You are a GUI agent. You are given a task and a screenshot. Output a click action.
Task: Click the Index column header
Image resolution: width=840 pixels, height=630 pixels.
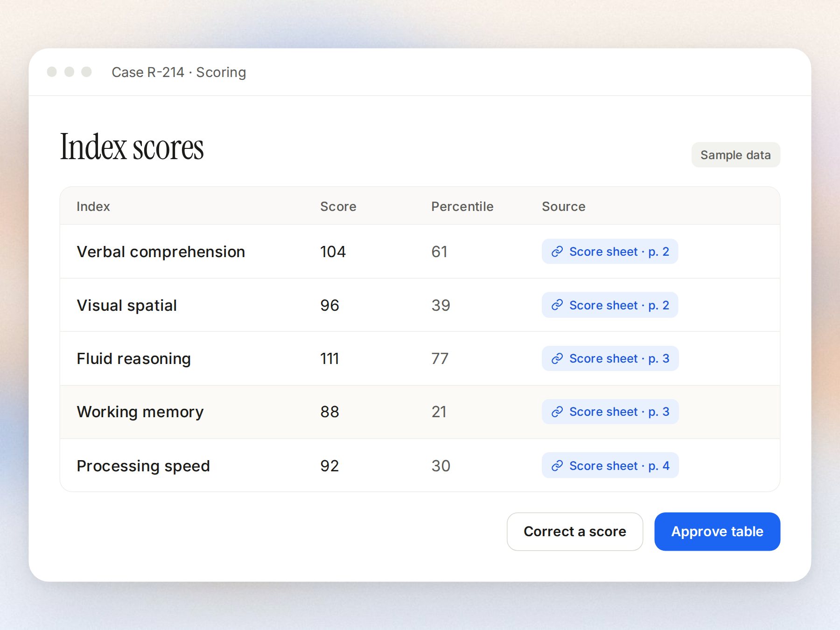(93, 206)
